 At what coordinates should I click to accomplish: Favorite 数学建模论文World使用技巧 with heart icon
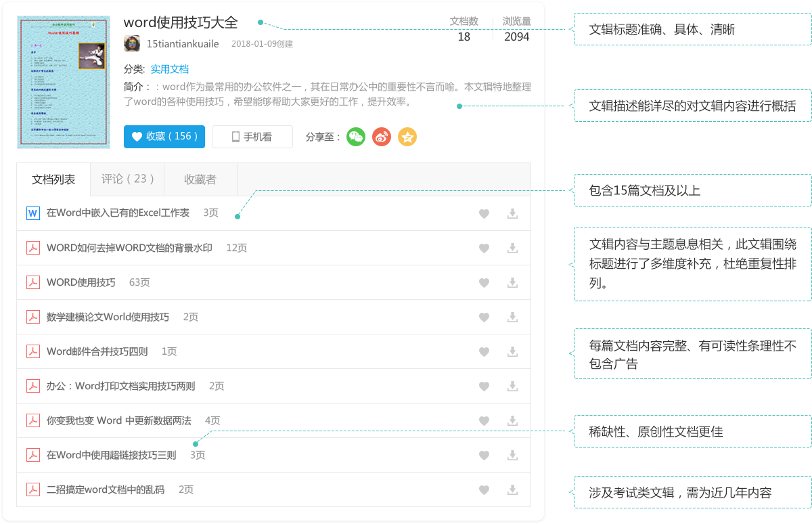tap(484, 317)
